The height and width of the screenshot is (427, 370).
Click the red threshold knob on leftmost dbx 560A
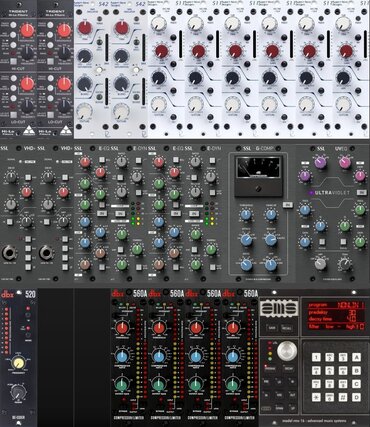122,328
